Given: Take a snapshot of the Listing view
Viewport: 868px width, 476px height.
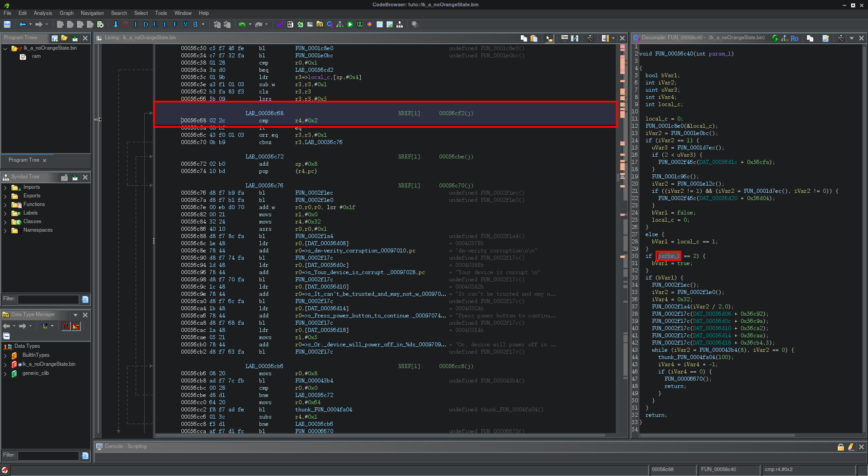Looking at the screenshot, I should (590, 38).
